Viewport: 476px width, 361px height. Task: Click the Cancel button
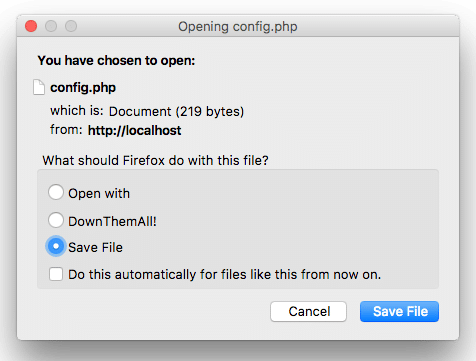tap(308, 311)
